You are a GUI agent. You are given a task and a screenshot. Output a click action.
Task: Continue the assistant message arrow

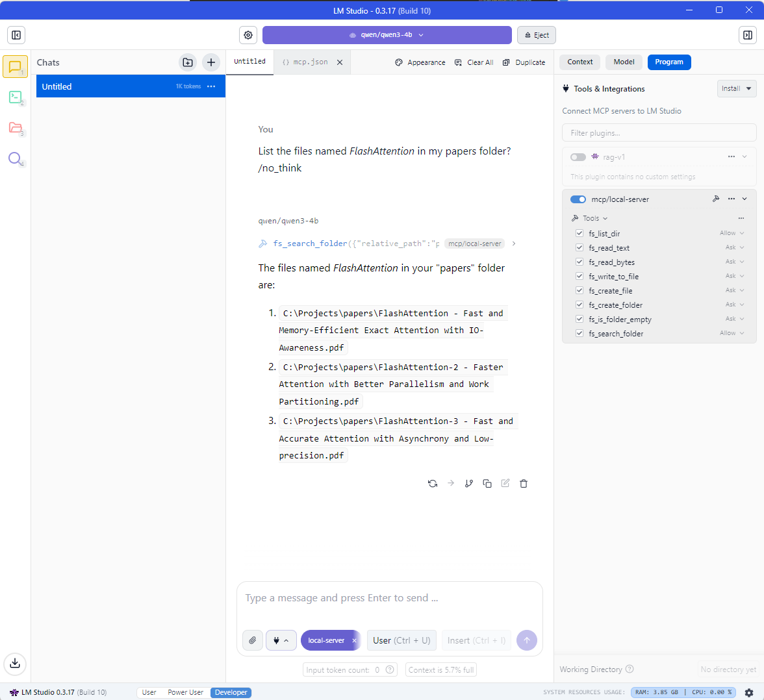[x=451, y=483]
